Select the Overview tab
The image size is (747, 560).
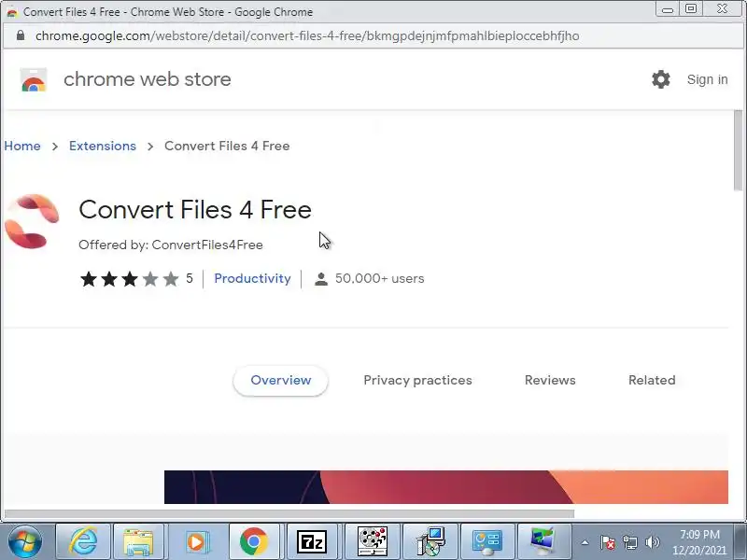click(281, 381)
